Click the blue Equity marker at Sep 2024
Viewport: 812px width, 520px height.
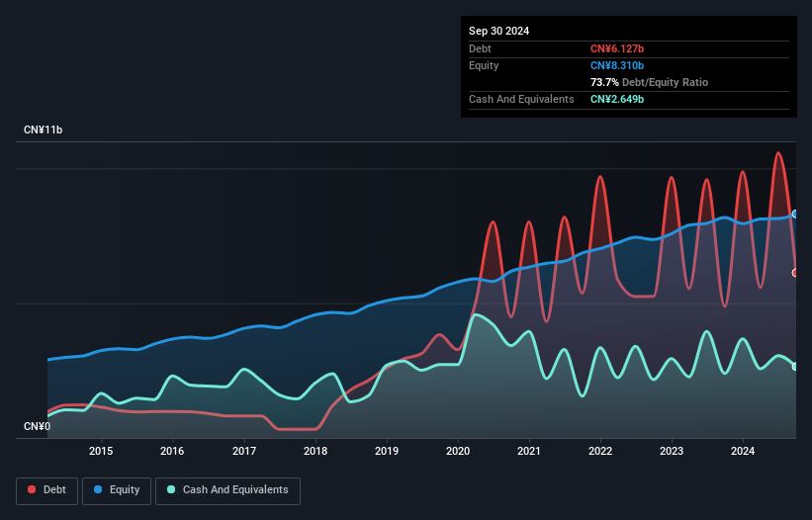tap(795, 214)
